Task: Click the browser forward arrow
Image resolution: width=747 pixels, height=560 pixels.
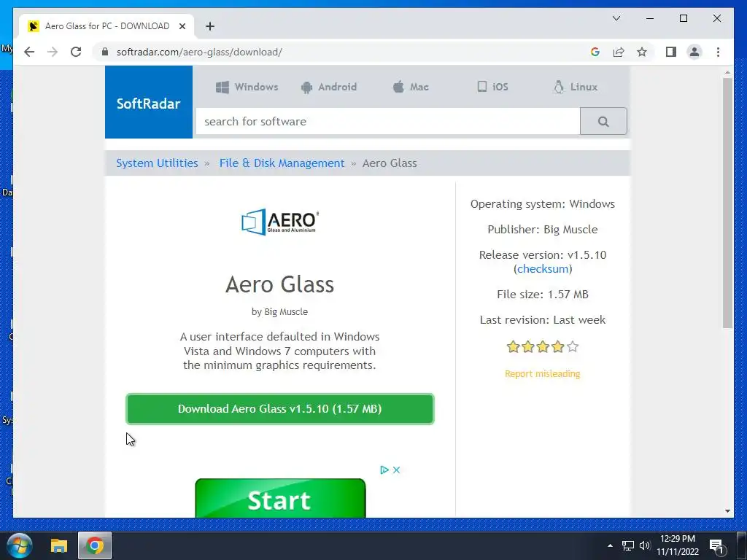Action: (53, 52)
